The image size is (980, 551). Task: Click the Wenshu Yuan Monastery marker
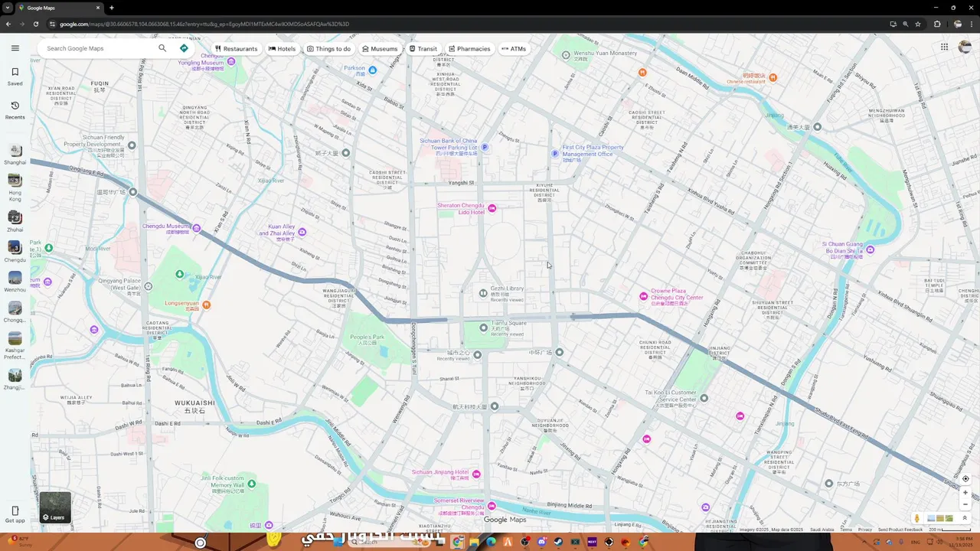(566, 55)
